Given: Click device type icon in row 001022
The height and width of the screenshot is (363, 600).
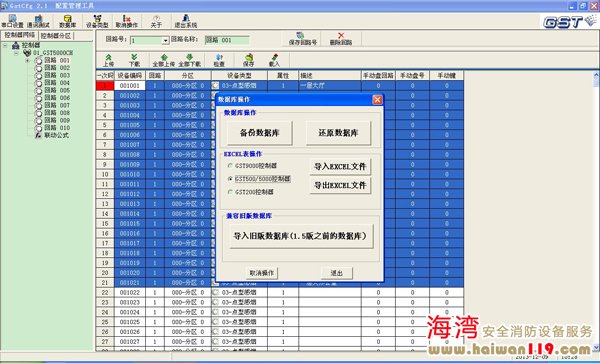Looking at the screenshot, I should 215,292.
